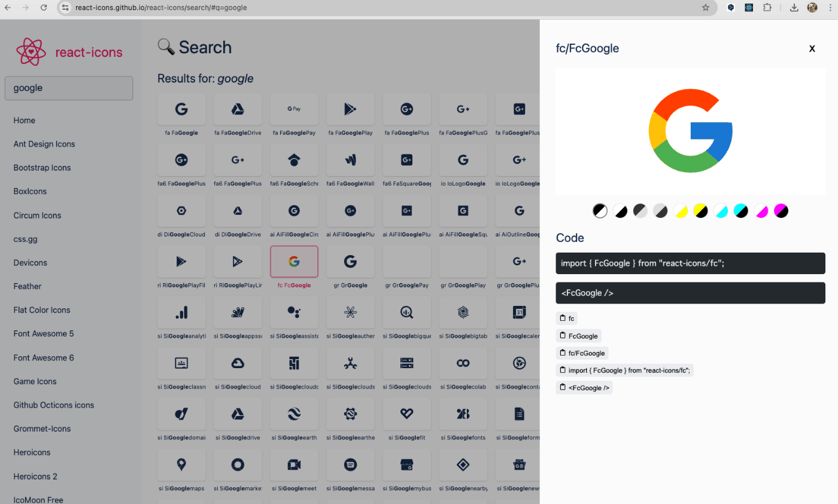Choose the ai AiFillGoogleCircle icon card
Image resolution: width=838 pixels, height=504 pixels.
(x=294, y=211)
